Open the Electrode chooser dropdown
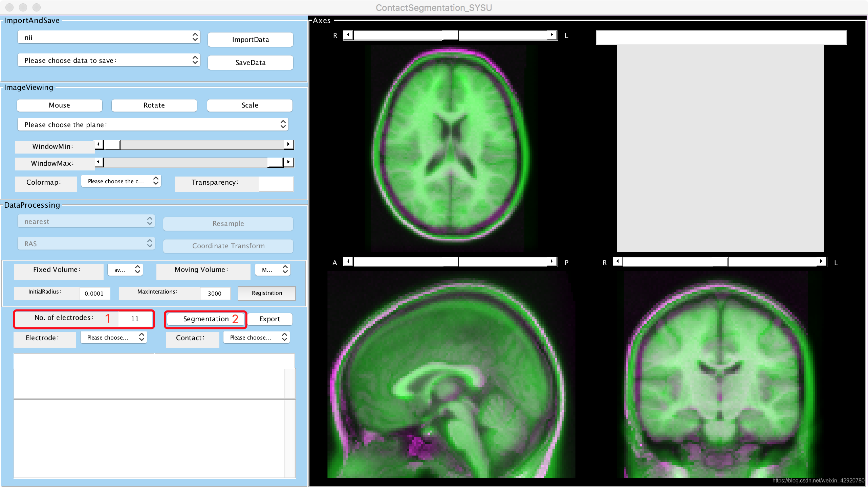 114,337
